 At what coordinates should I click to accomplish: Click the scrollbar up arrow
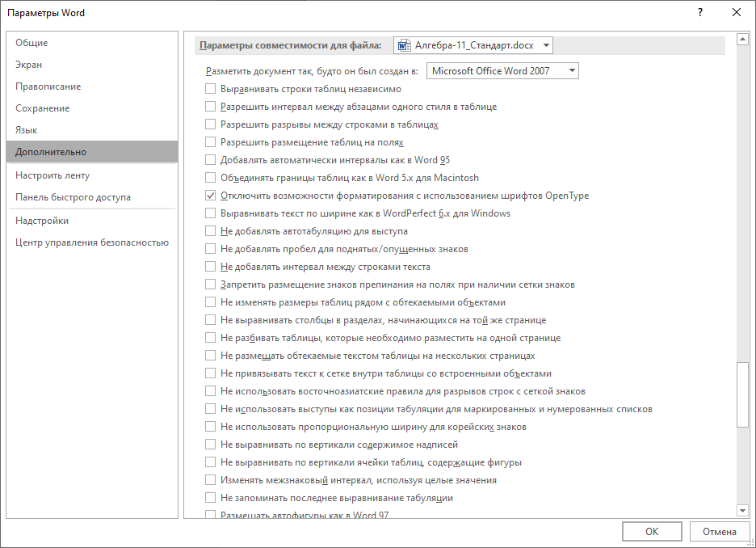click(x=742, y=39)
